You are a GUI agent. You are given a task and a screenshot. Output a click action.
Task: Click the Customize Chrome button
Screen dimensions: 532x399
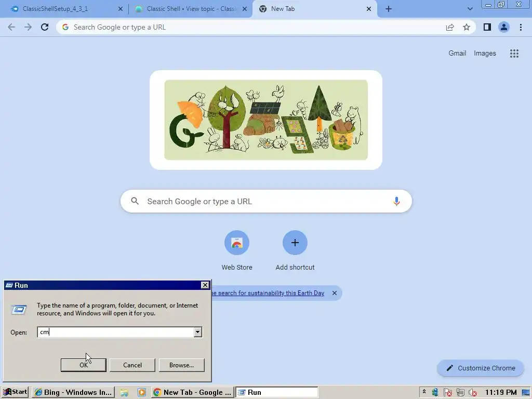point(481,368)
